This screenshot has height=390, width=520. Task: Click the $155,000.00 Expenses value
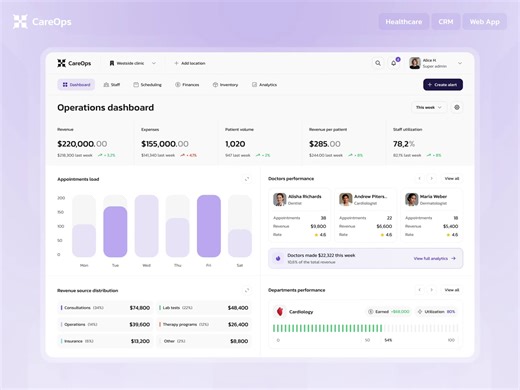(165, 144)
